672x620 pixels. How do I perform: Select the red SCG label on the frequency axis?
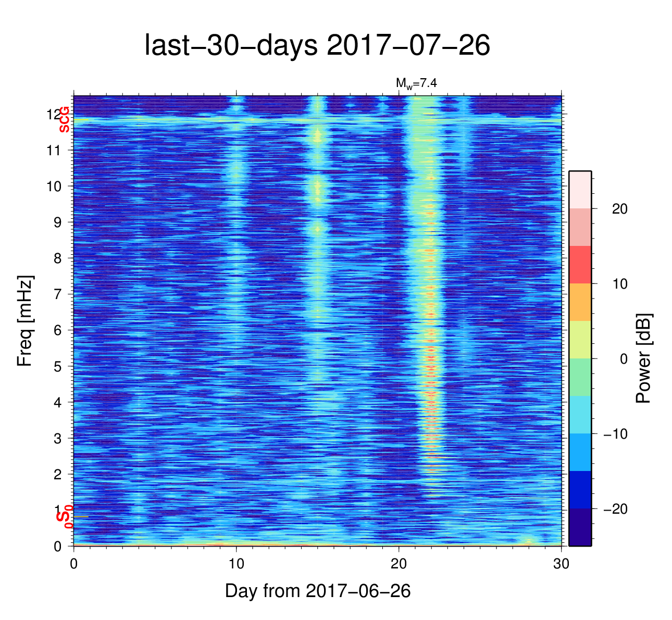[x=64, y=120]
